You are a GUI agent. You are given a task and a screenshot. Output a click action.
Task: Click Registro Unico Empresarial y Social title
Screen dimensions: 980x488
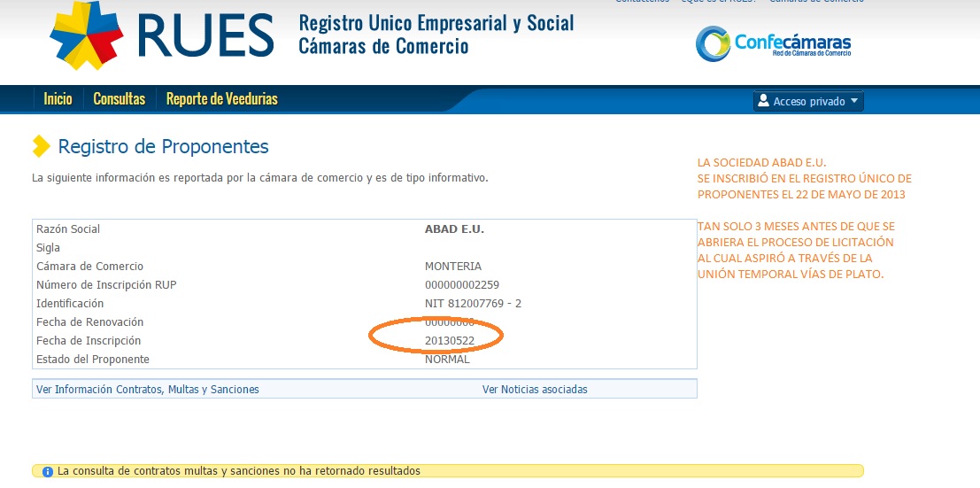[x=436, y=24]
